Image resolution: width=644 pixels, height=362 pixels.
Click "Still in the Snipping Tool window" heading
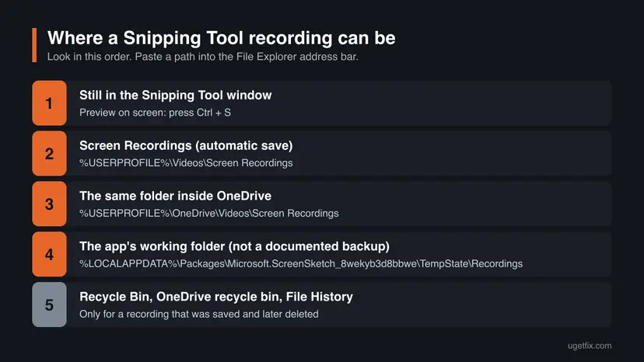pyautogui.click(x=175, y=96)
